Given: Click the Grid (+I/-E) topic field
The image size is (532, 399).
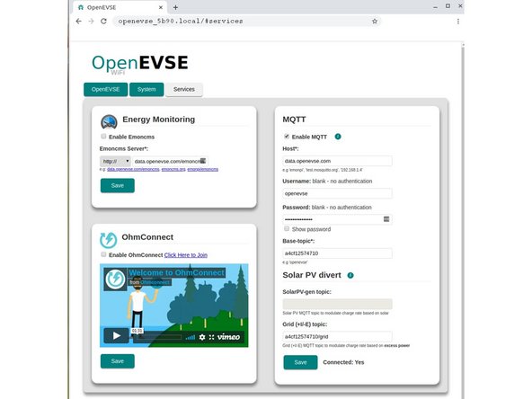Looking at the screenshot, I should click(337, 336).
